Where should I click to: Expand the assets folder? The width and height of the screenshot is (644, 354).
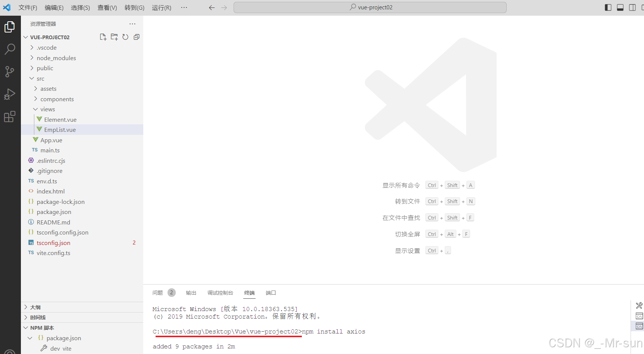pyautogui.click(x=82, y=89)
